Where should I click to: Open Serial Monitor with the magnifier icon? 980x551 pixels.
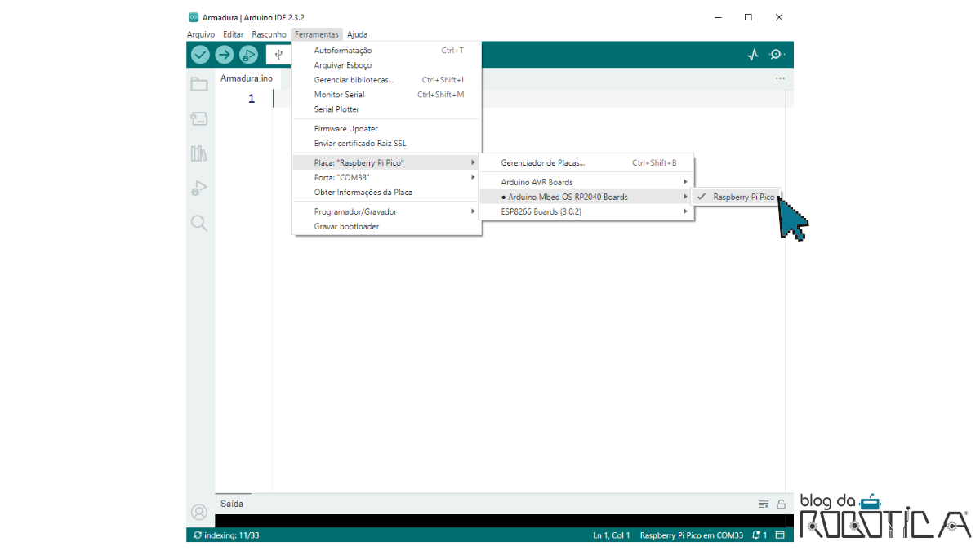776,54
